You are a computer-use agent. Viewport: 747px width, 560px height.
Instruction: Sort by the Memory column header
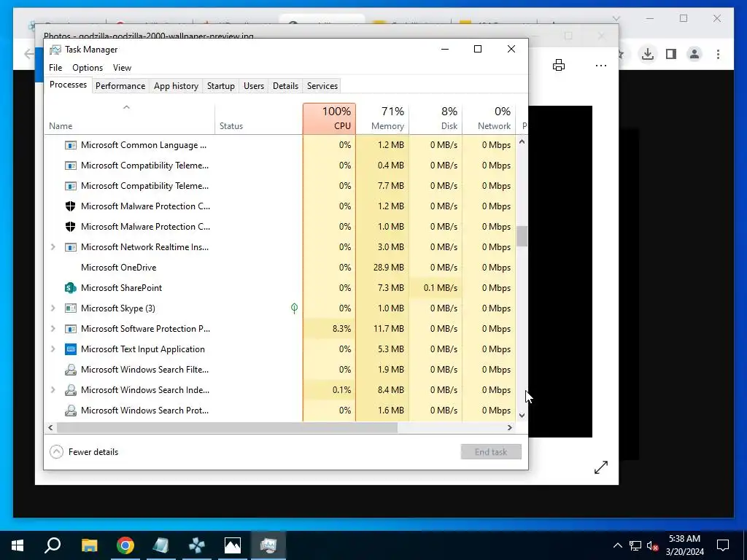[382, 119]
